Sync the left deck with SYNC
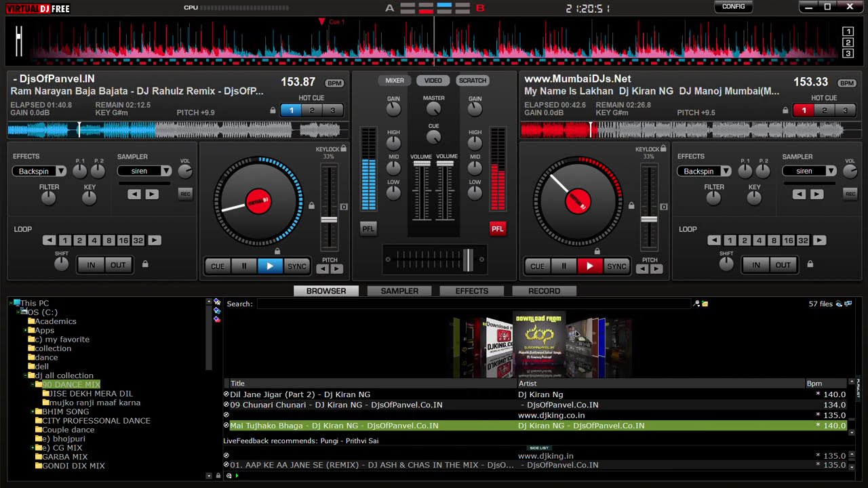The width and height of the screenshot is (868, 488). 297,266
